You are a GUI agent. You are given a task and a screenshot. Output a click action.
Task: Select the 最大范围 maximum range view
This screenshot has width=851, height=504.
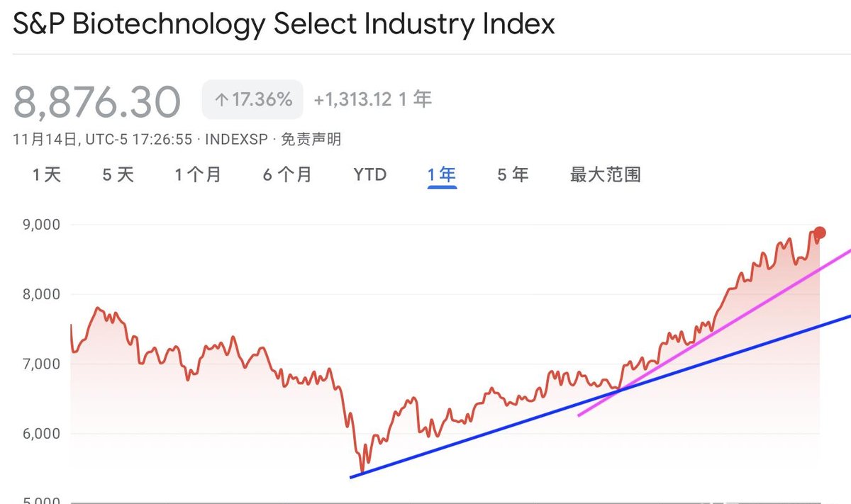coord(604,174)
